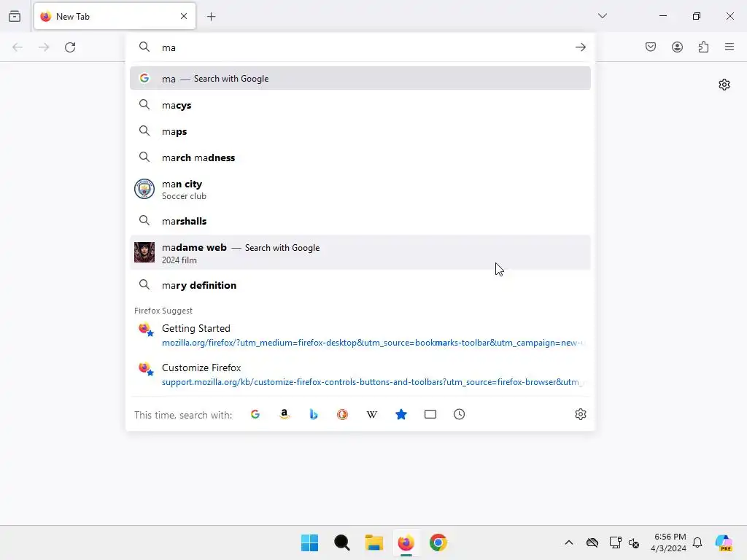Open search settings gear in dropdown
The height and width of the screenshot is (560, 747).
click(x=580, y=414)
